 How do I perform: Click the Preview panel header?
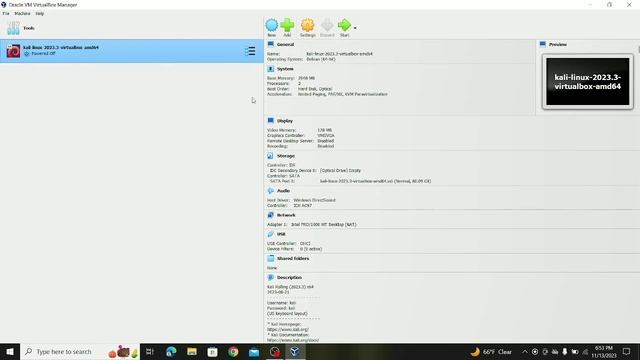(x=558, y=44)
